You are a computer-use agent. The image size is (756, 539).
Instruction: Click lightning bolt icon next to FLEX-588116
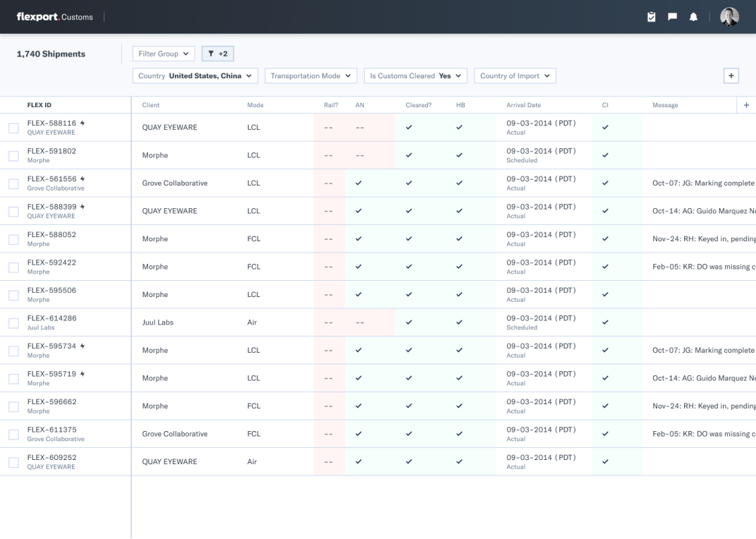(83, 123)
